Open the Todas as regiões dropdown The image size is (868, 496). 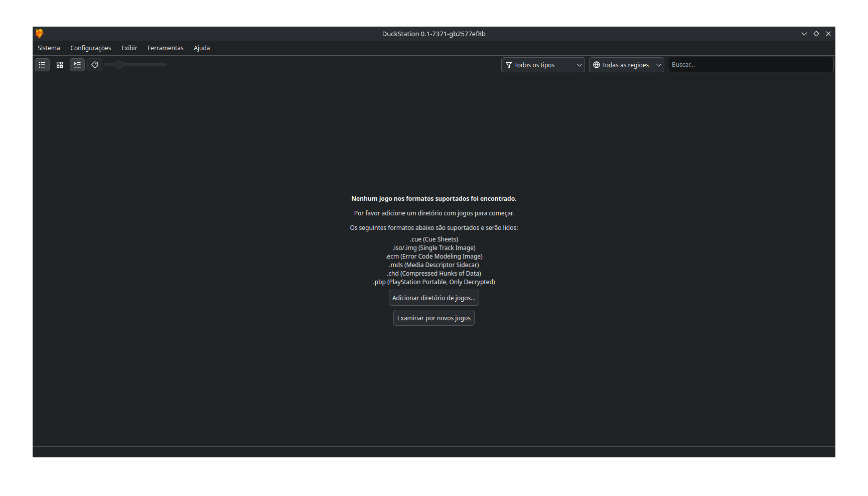click(626, 65)
